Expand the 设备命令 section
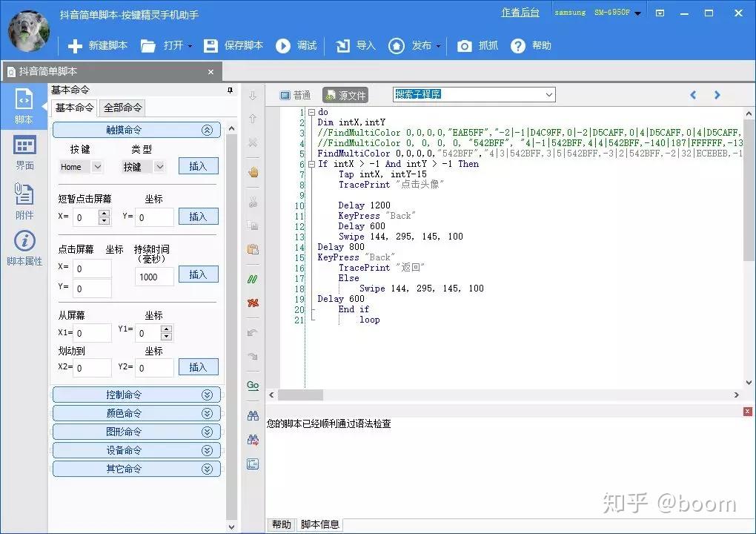756x534 pixels. click(x=208, y=450)
